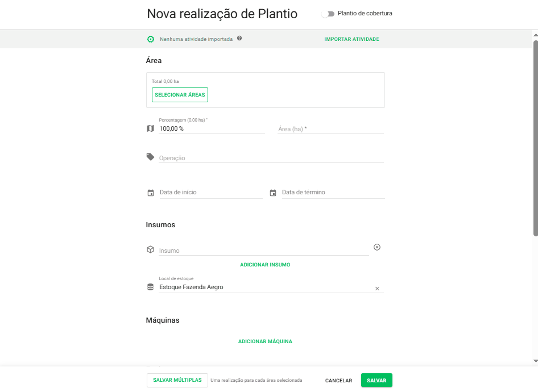
Task: Click the green activity status icon on the left
Action: [x=150, y=39]
